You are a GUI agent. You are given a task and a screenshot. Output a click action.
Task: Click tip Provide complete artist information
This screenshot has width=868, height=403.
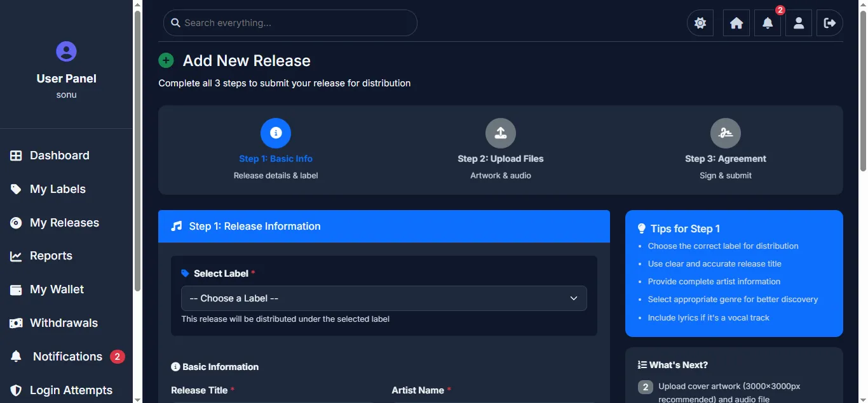(x=714, y=282)
